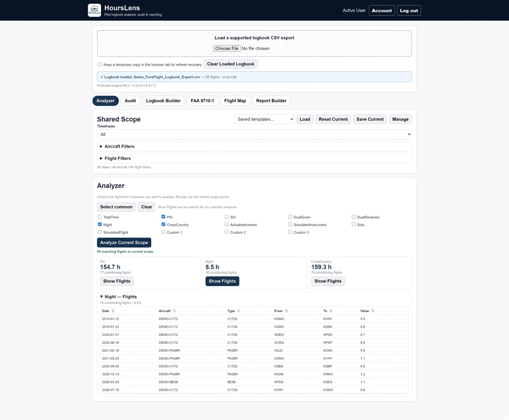Clear the selected measures

(147, 207)
